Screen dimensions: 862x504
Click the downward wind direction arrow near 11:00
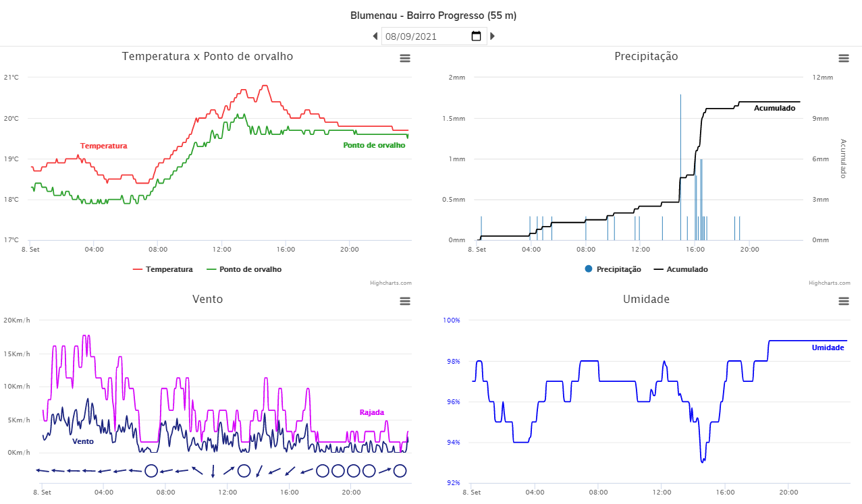click(x=213, y=470)
